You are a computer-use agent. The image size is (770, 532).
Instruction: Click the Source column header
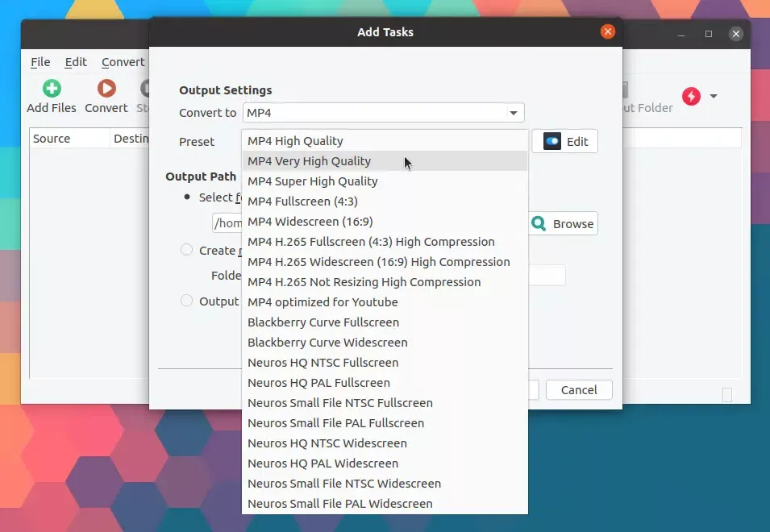click(x=52, y=139)
